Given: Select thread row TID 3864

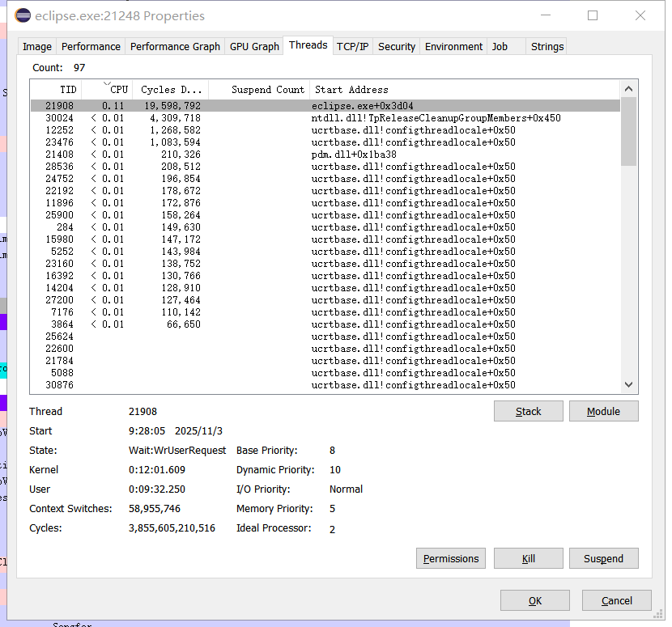Looking at the screenshot, I should pos(325,324).
